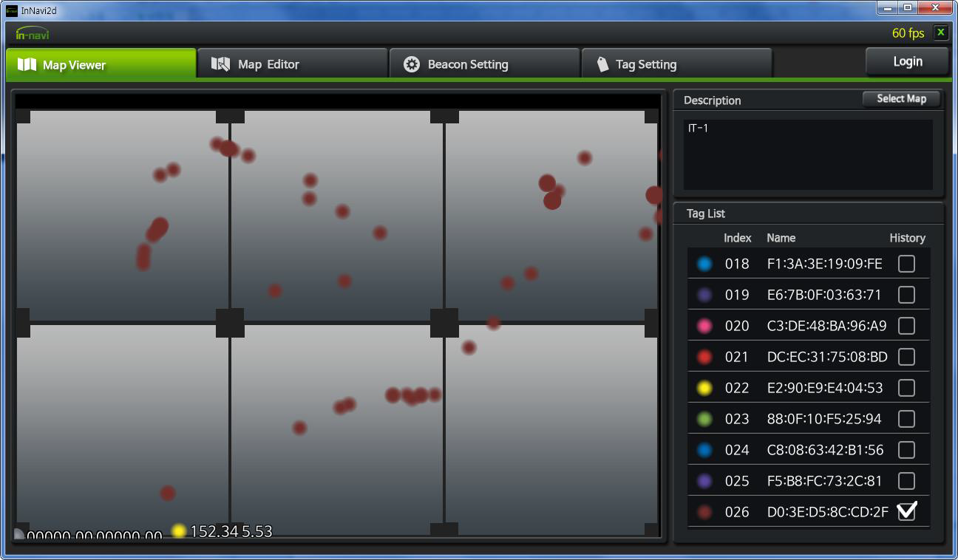This screenshot has height=560, width=958.
Task: Click the Select Map button
Action: pyautogui.click(x=901, y=99)
